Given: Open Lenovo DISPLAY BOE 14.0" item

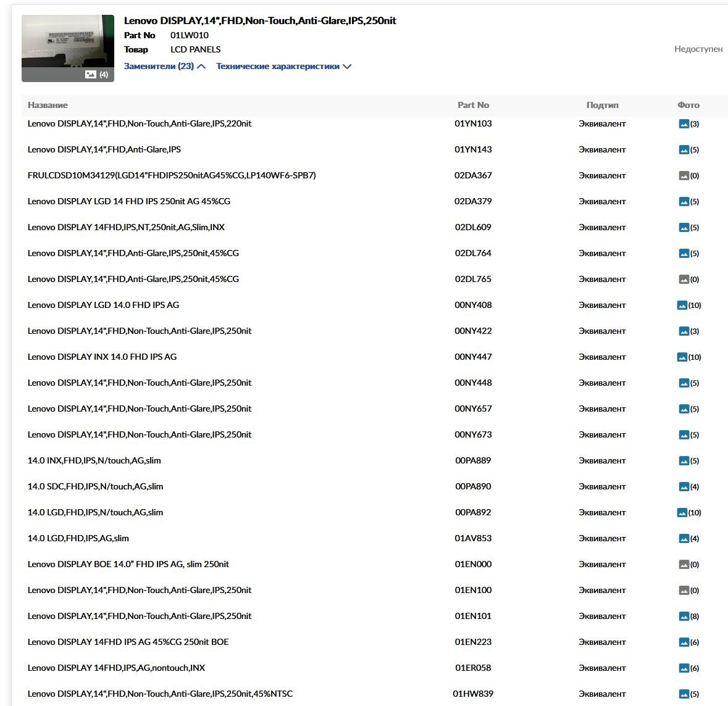Looking at the screenshot, I should [128, 565].
